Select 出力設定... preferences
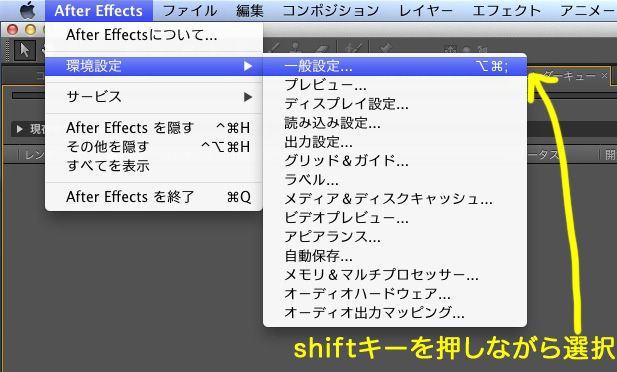The height and width of the screenshot is (372, 617). pos(395,142)
